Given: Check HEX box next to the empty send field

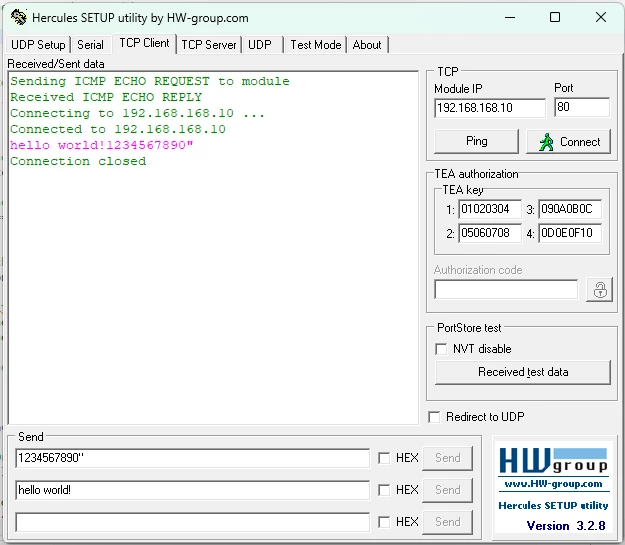Looking at the screenshot, I should (384, 522).
